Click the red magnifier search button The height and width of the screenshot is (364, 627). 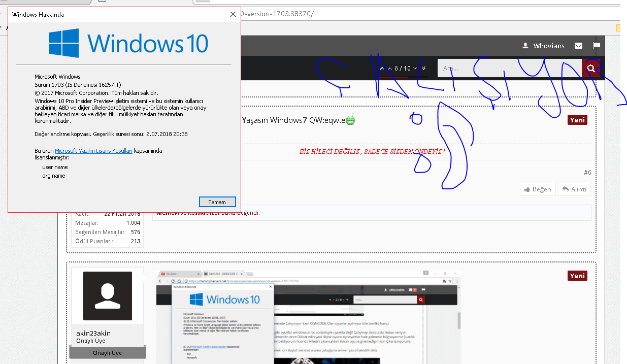[591, 68]
